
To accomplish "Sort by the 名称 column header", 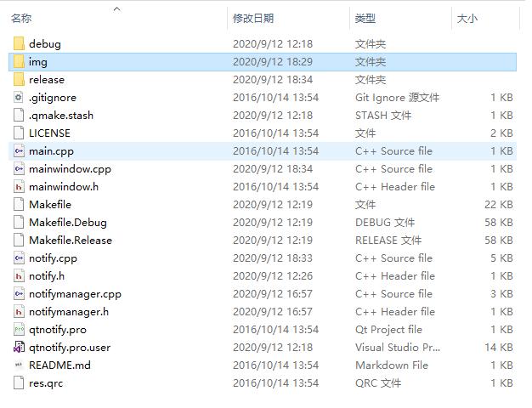I will tap(21, 18).
